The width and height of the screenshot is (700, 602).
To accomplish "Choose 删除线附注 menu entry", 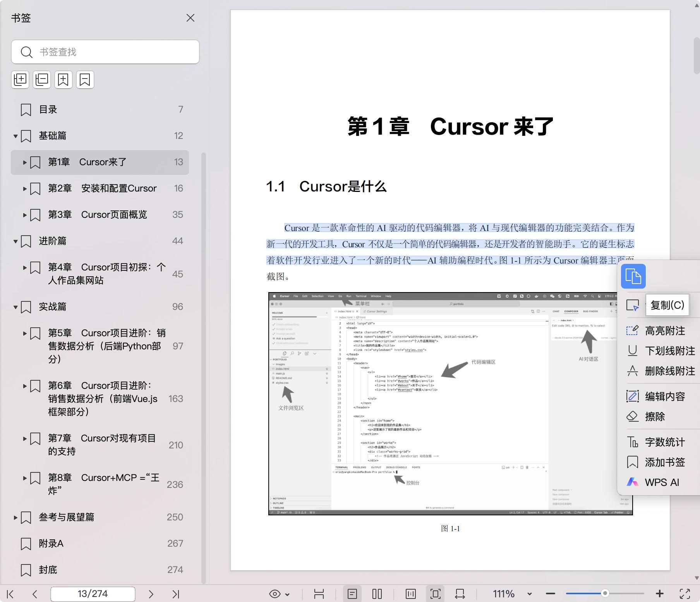I will coord(662,371).
